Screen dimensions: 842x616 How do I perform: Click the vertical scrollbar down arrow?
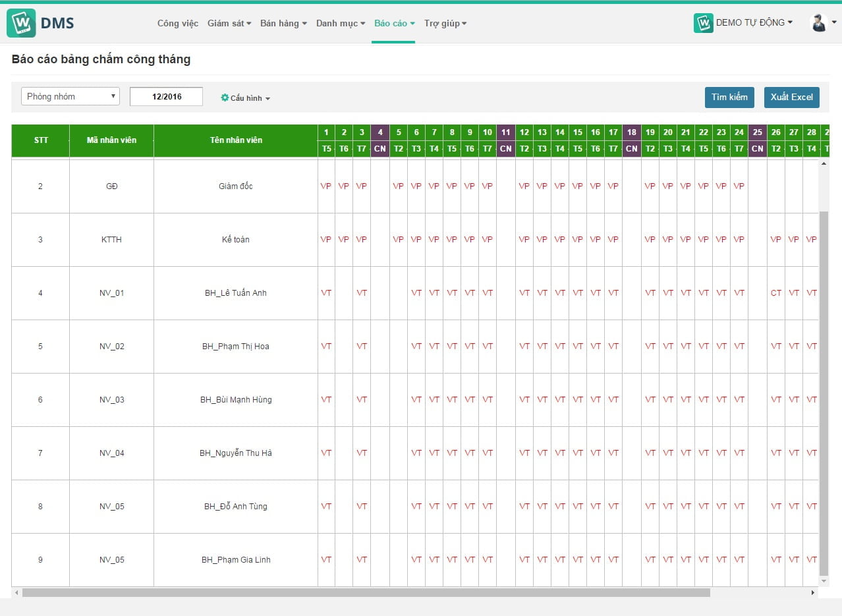[824, 581]
